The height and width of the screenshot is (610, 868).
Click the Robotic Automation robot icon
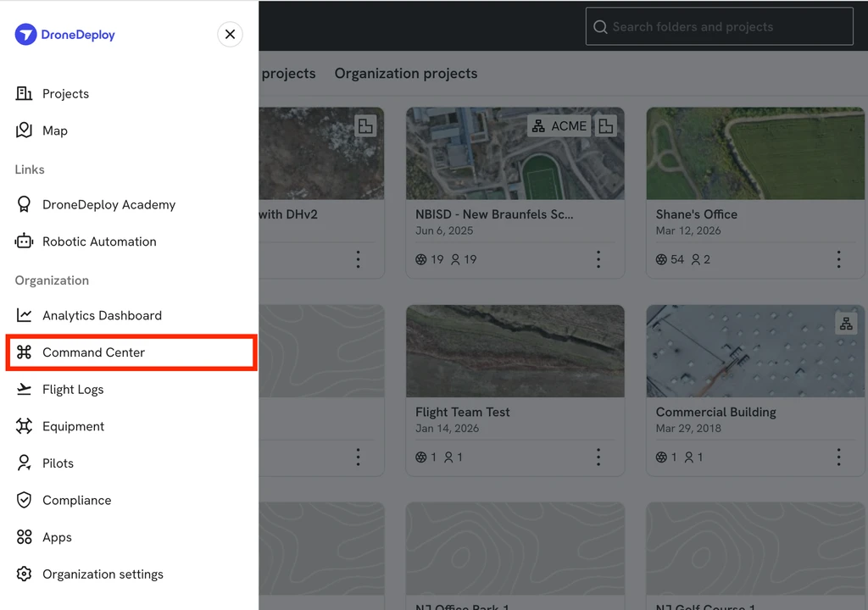tap(24, 241)
